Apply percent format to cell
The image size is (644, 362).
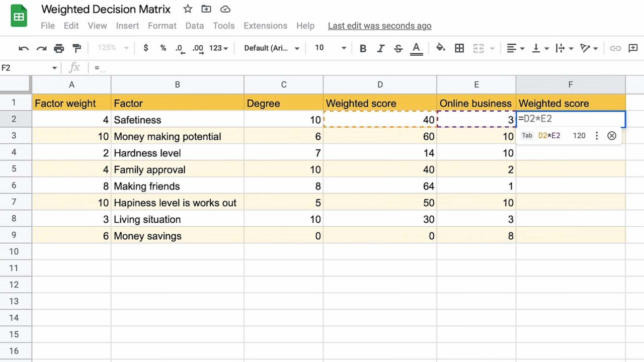164,48
